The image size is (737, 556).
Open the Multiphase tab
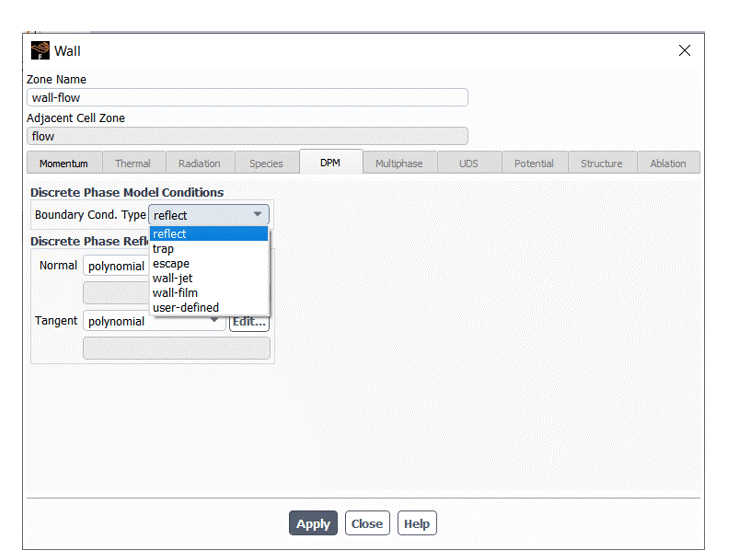click(x=398, y=163)
